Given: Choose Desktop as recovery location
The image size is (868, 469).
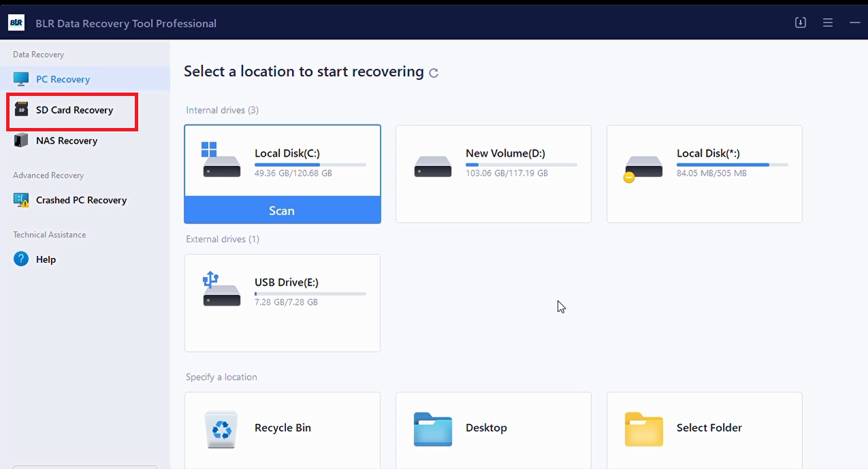Looking at the screenshot, I should [x=494, y=430].
